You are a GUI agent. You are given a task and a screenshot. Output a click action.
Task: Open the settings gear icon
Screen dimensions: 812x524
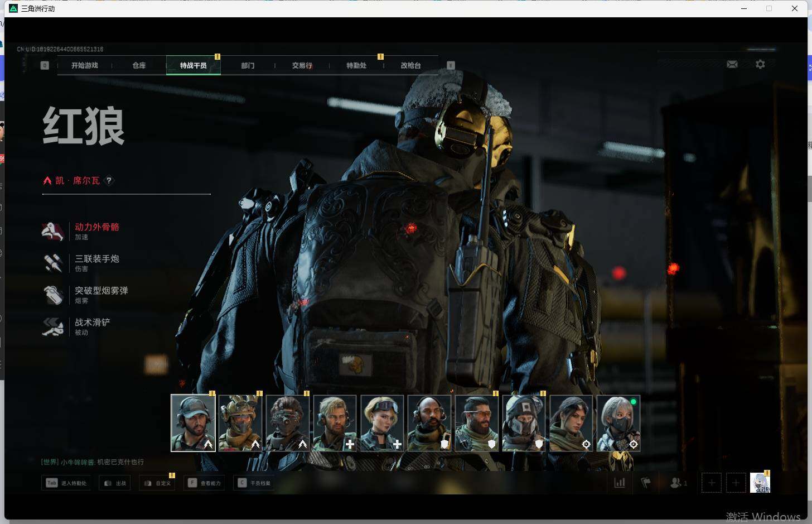coord(760,64)
